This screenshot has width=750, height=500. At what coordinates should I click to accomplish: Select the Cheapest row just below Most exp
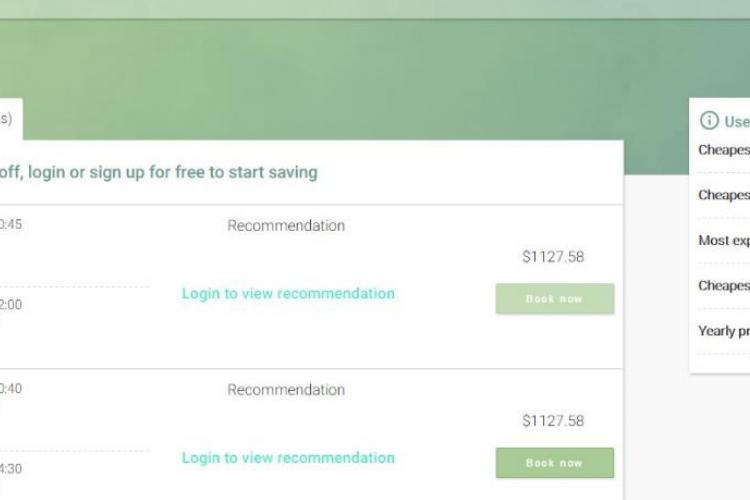click(x=724, y=286)
